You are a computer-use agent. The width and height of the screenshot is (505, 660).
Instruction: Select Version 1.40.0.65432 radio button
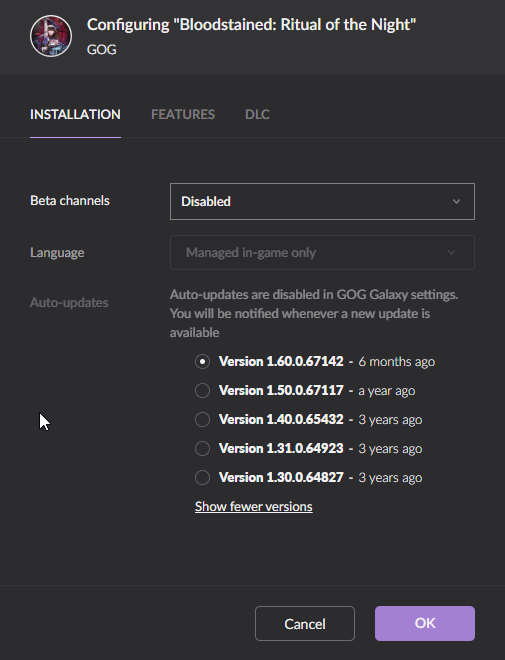click(x=202, y=420)
